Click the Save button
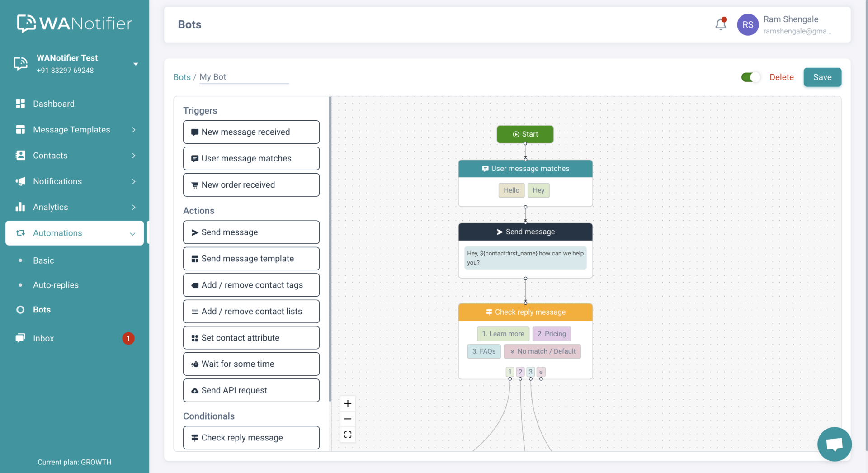Viewport: 868px width, 473px height. coord(822,77)
